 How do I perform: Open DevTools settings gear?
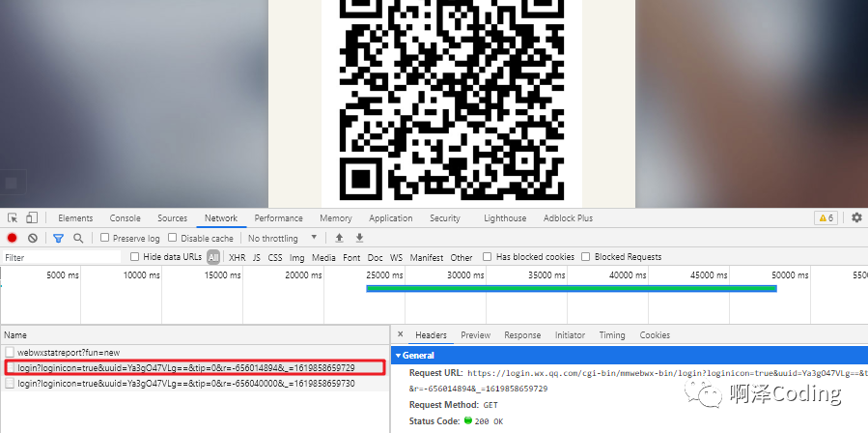click(x=857, y=217)
